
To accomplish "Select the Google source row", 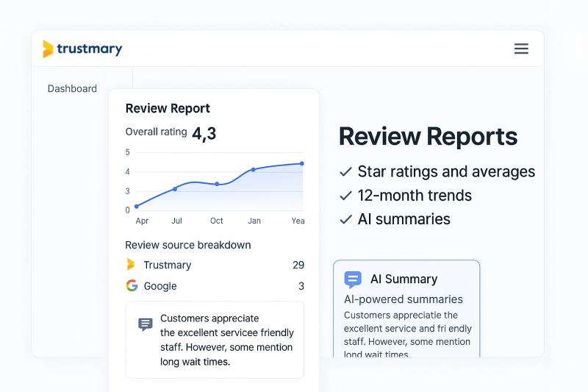I will pos(214,286).
